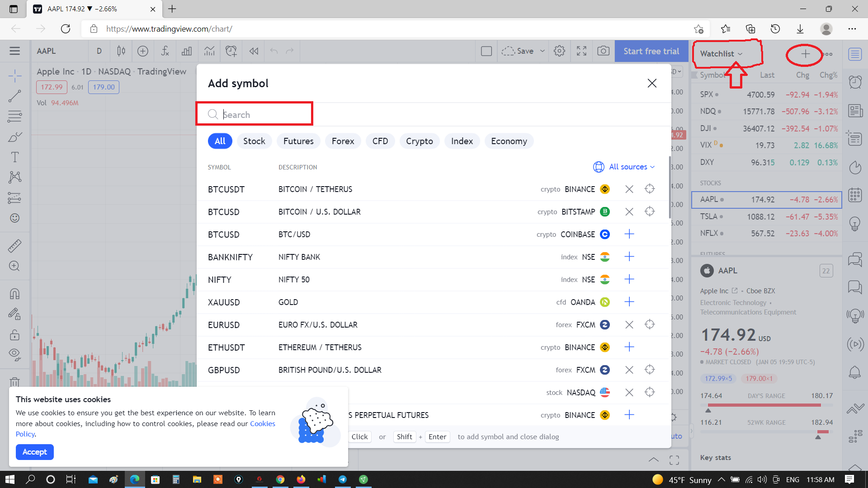
Task: Remove BTCUSDT from watchlist
Action: pyautogui.click(x=629, y=189)
